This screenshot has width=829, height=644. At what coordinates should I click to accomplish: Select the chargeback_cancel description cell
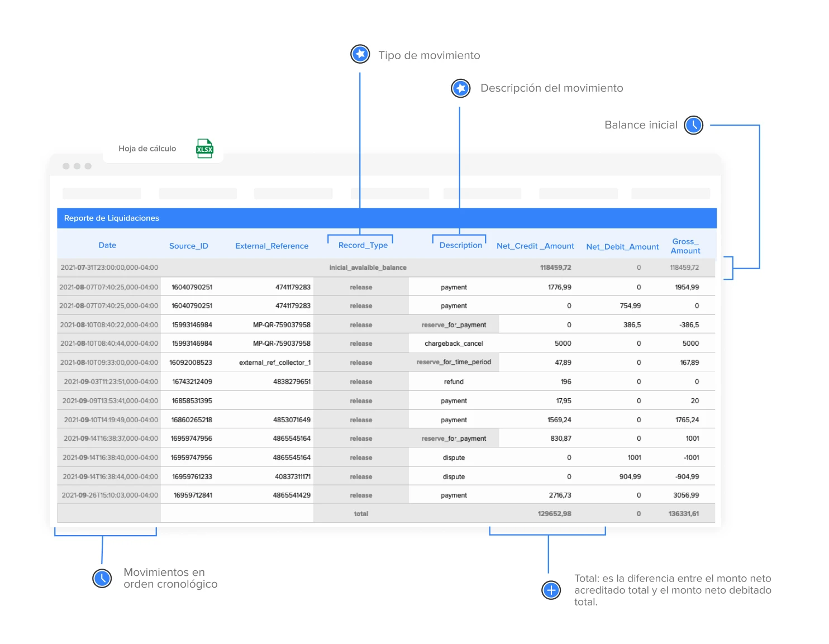point(454,344)
